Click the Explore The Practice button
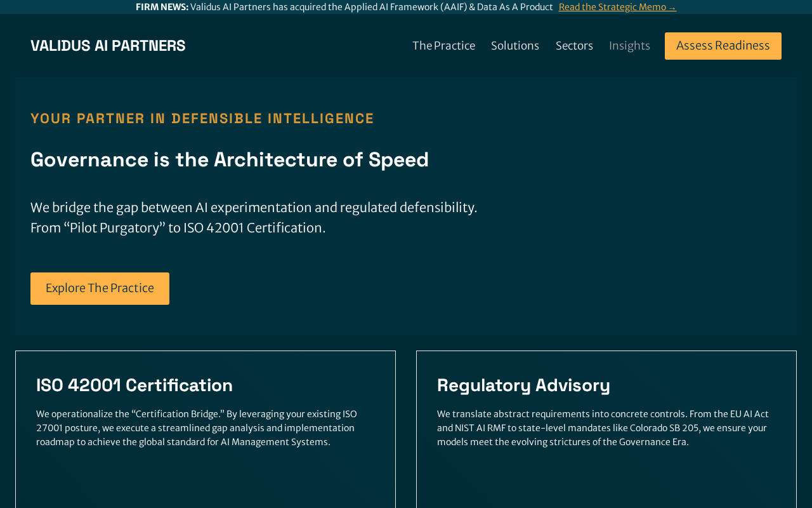Image resolution: width=812 pixels, height=508 pixels. pyautogui.click(x=100, y=288)
